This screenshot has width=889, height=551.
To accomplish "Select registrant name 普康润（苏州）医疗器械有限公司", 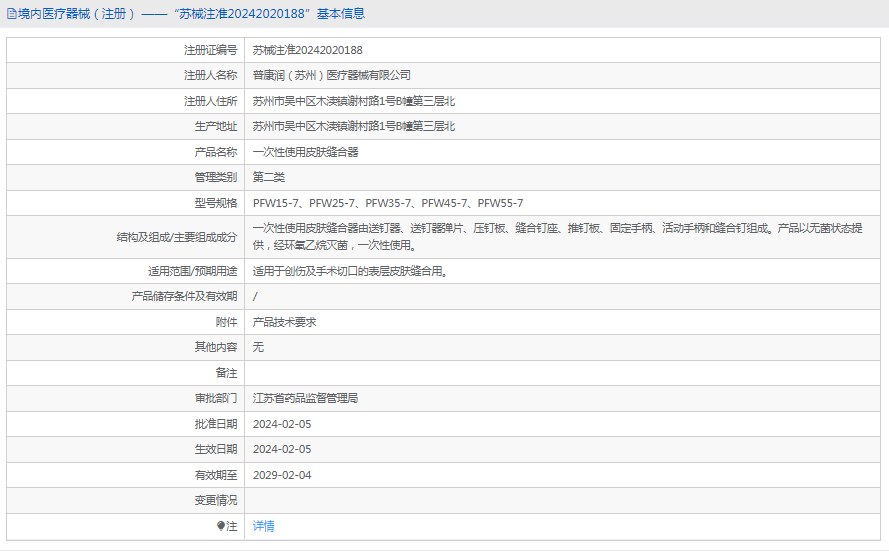I will [x=332, y=75].
